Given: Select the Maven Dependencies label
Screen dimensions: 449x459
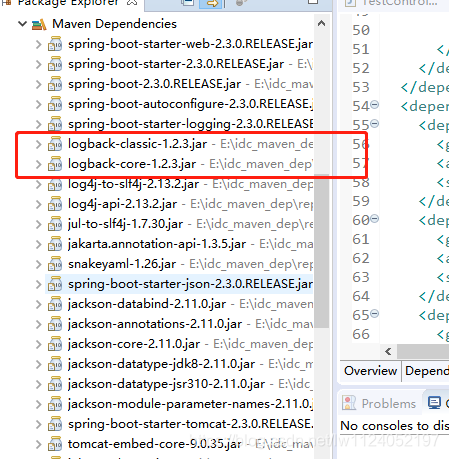Looking at the screenshot, I should click(114, 24).
